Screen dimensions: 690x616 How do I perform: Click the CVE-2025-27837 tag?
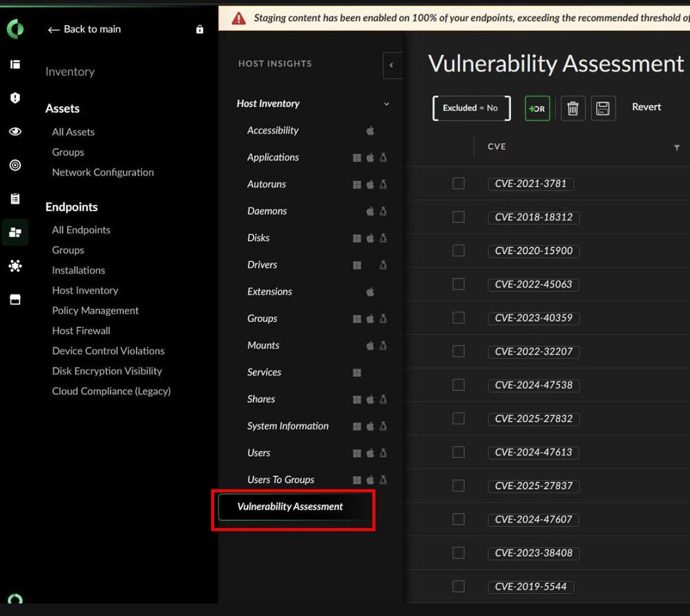[x=533, y=485]
